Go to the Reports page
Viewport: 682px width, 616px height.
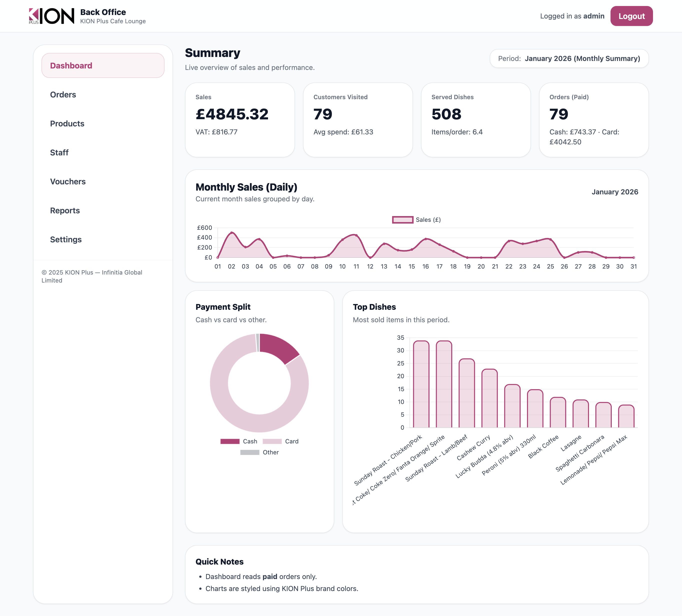pos(65,210)
